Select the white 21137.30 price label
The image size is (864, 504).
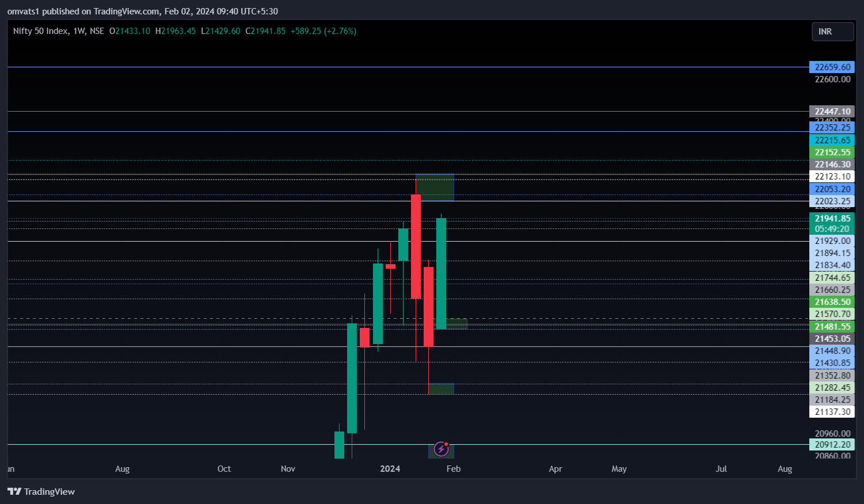coord(832,412)
